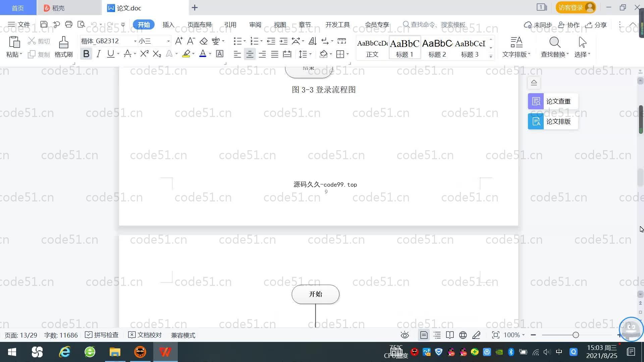Viewport: 644px width, 362px height.
Task: Click 文档校对 document proofreading in status bar
Action: tap(145, 335)
